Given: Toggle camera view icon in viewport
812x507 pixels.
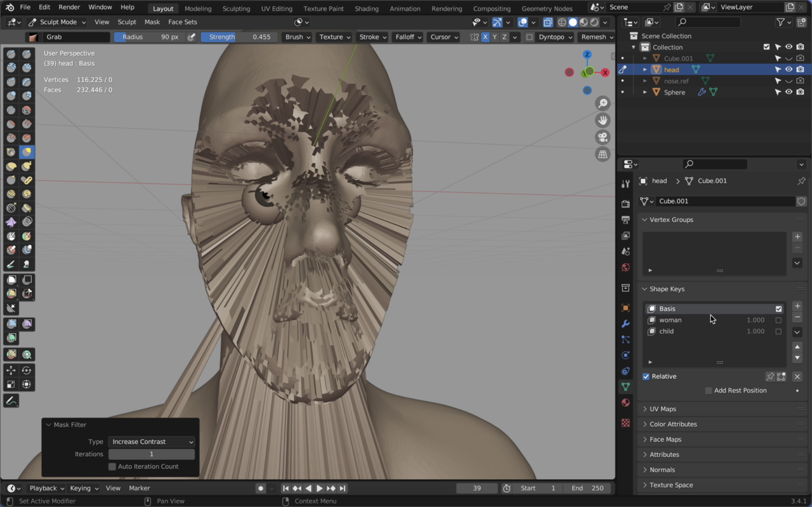Looking at the screenshot, I should coord(603,137).
